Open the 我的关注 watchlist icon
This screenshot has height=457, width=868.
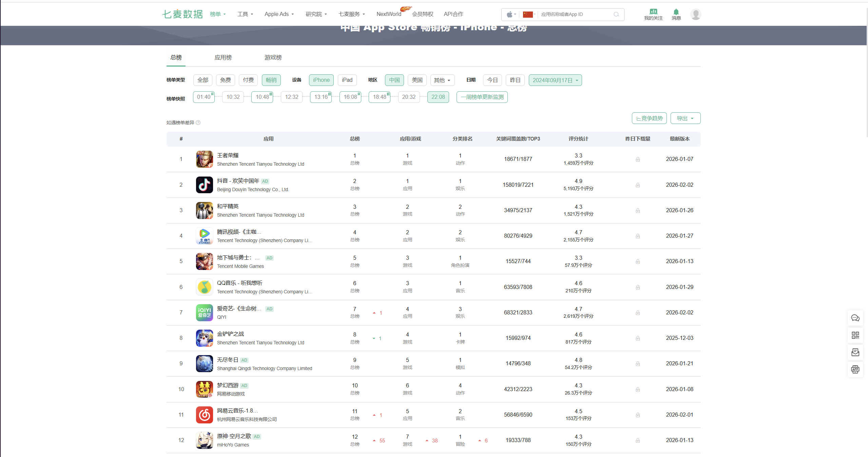(653, 14)
